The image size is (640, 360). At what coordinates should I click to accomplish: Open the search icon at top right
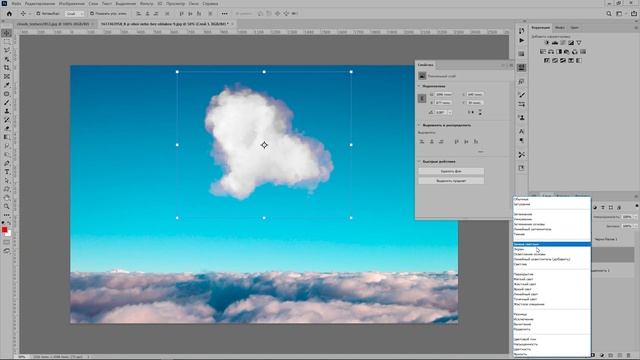(x=609, y=13)
